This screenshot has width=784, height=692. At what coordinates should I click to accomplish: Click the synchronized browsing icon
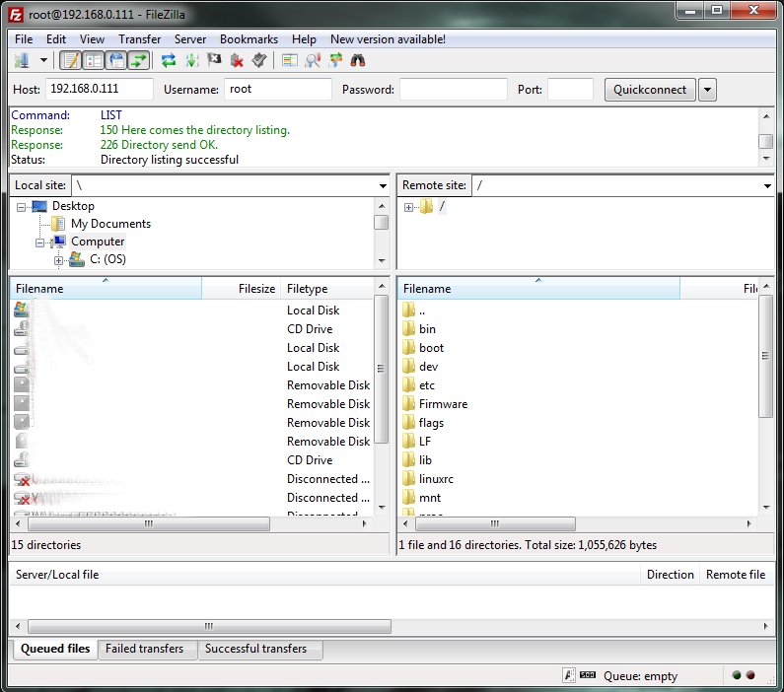[x=335, y=60]
